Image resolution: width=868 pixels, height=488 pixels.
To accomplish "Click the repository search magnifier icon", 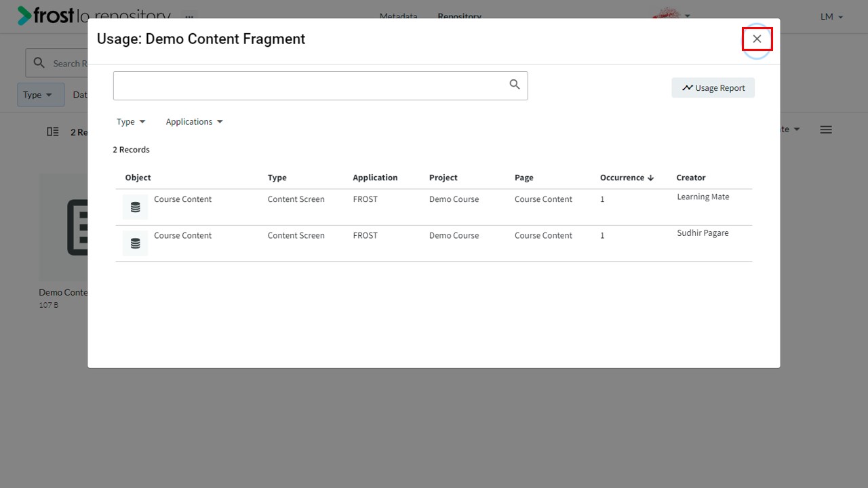I will coord(39,63).
